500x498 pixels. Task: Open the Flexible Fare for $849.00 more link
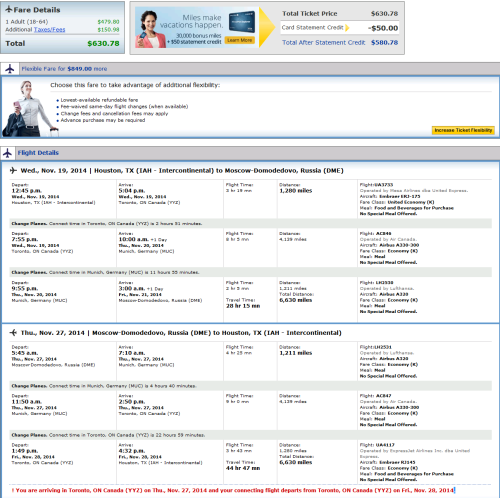[64, 69]
